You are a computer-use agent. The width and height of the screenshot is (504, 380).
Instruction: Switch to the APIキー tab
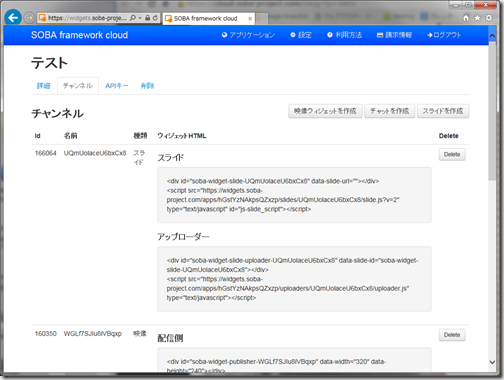(x=117, y=86)
